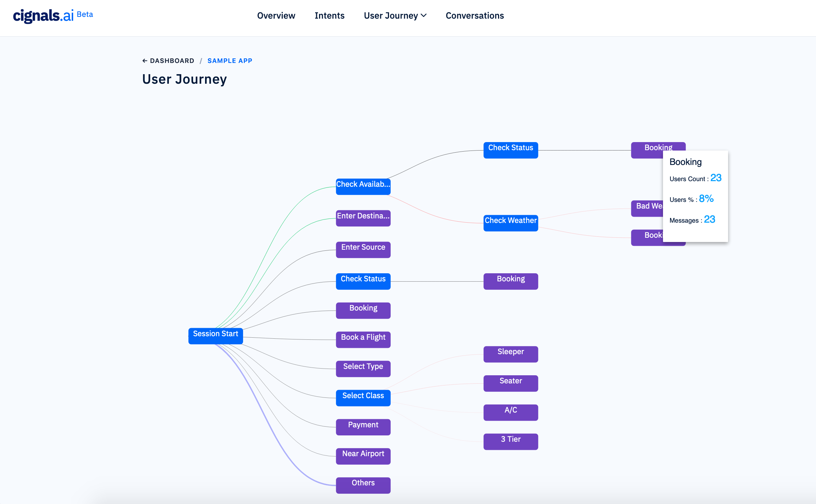Image resolution: width=816 pixels, height=504 pixels.
Task: Expand the User Journey dropdown chevron
Action: click(x=424, y=15)
